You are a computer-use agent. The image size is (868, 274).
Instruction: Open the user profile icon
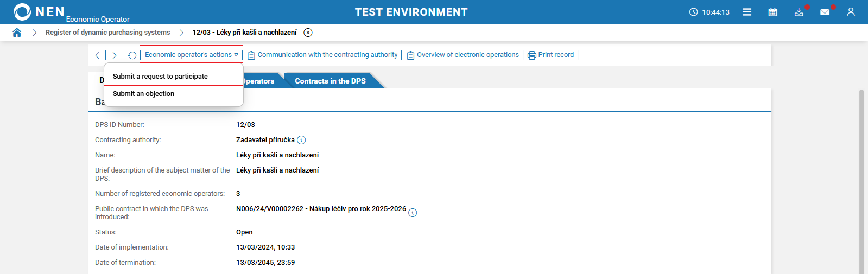(x=851, y=12)
